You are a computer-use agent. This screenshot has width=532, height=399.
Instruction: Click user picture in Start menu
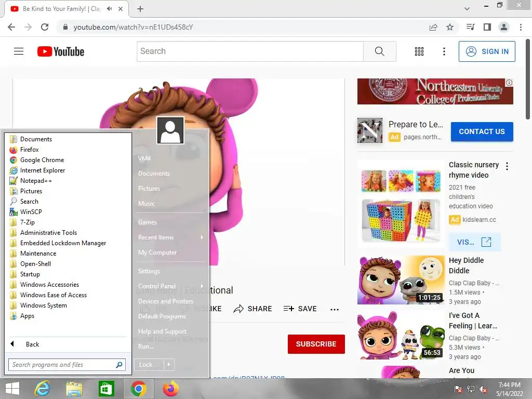[x=170, y=130]
